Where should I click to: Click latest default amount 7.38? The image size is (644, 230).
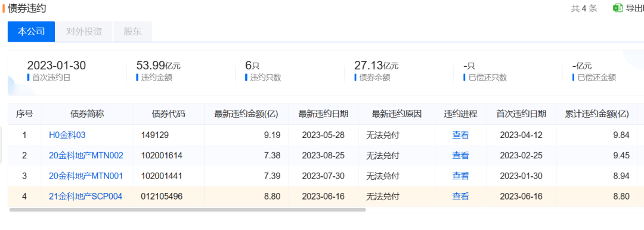click(x=273, y=155)
